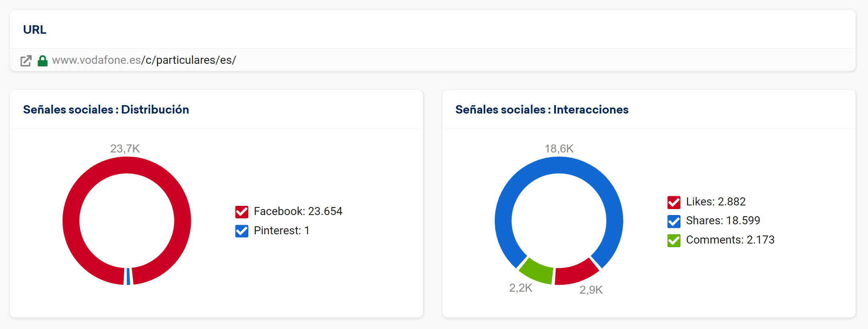Toggle the Likes checkbox off
Screen dimensions: 868x329
pyautogui.click(x=674, y=202)
